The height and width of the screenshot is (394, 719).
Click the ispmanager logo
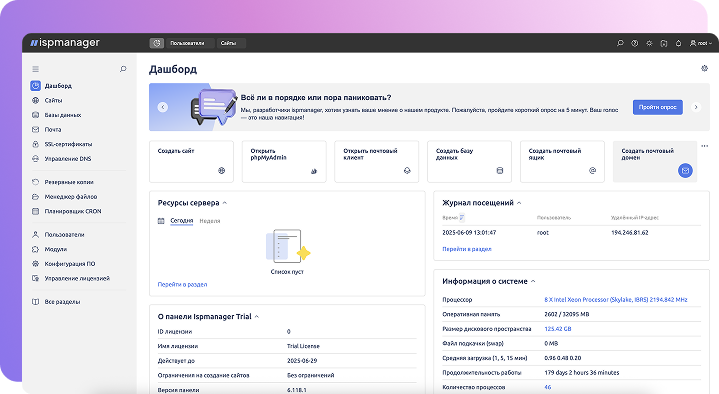point(65,43)
